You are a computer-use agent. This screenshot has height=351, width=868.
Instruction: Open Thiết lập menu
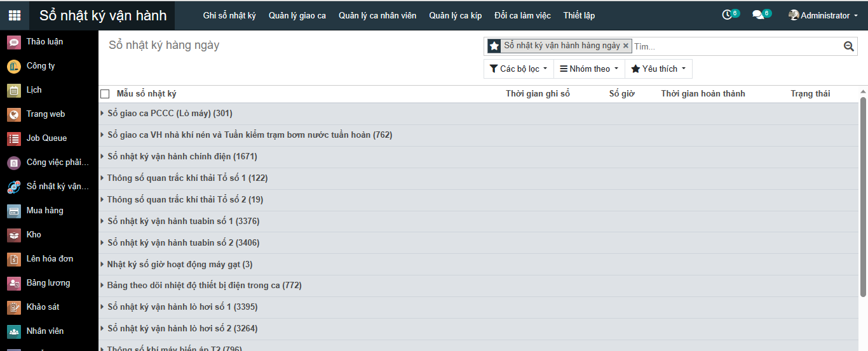click(x=579, y=15)
